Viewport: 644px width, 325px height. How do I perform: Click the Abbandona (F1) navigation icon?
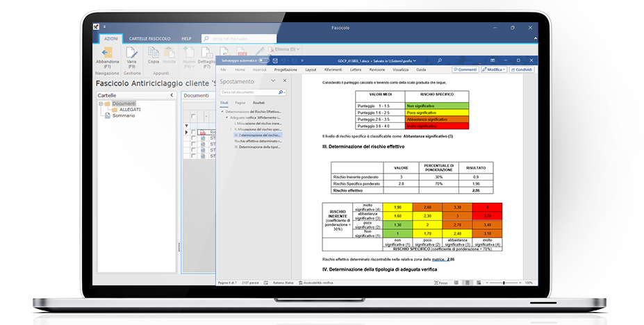(x=107, y=53)
